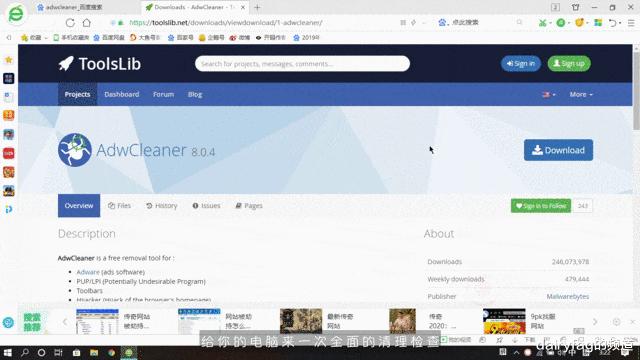Open the browser hamburger menu icon
The width and height of the screenshot is (640, 360).
[631, 23]
